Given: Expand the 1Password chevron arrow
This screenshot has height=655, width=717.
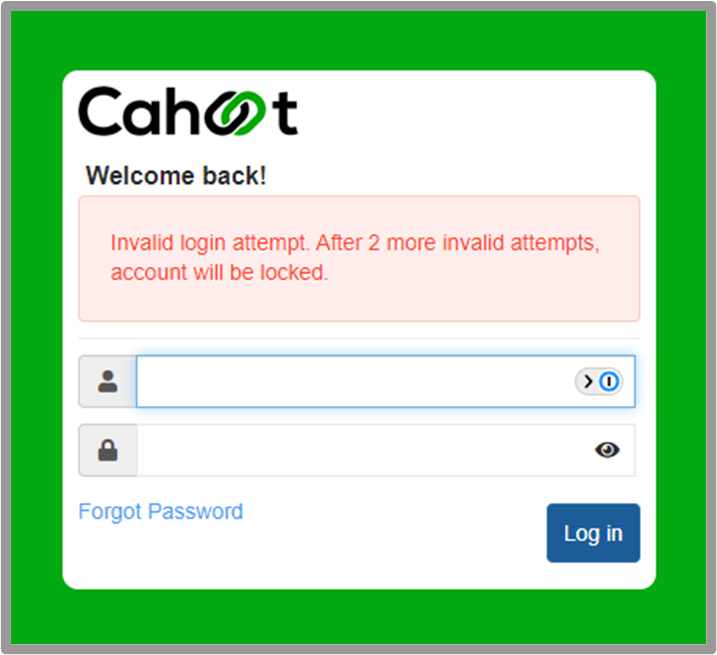Looking at the screenshot, I should (588, 381).
